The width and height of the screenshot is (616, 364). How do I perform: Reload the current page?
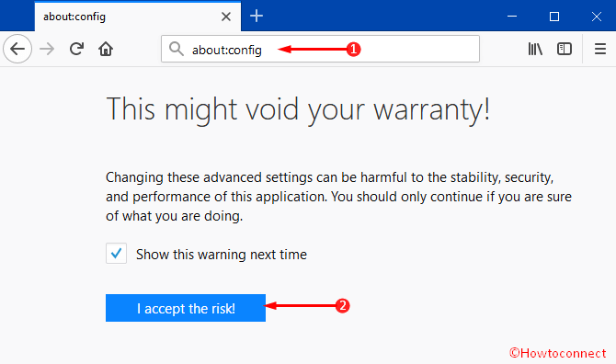click(76, 49)
